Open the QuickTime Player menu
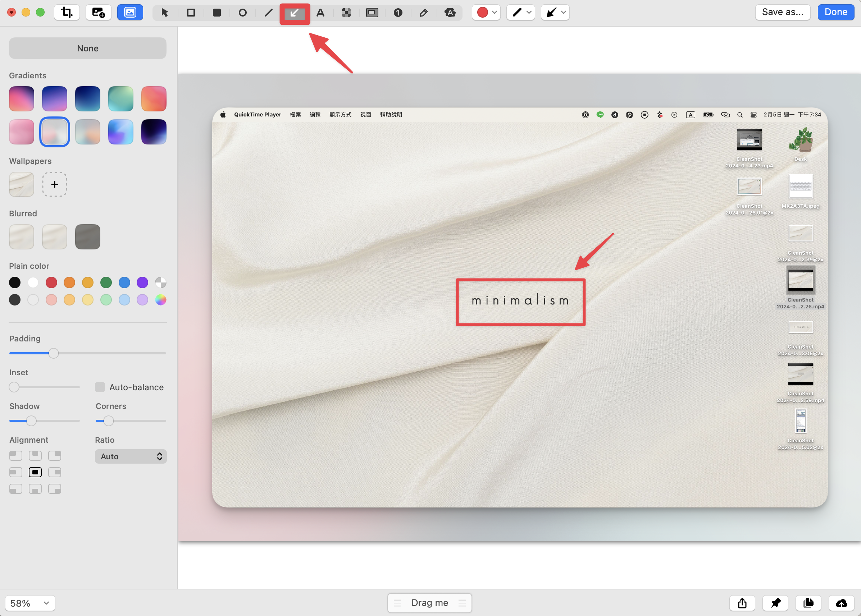 (x=258, y=115)
